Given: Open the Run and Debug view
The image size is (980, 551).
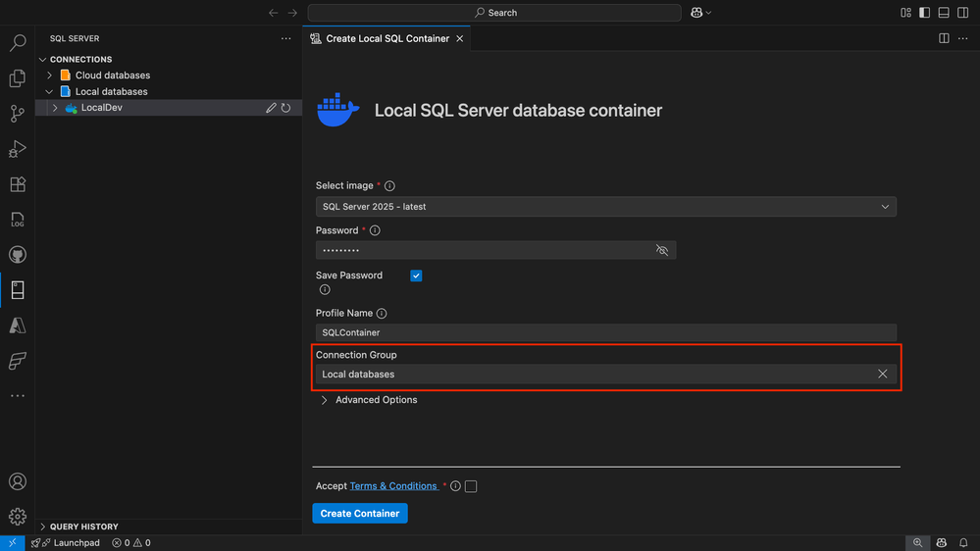Looking at the screenshot, I should pyautogui.click(x=18, y=149).
